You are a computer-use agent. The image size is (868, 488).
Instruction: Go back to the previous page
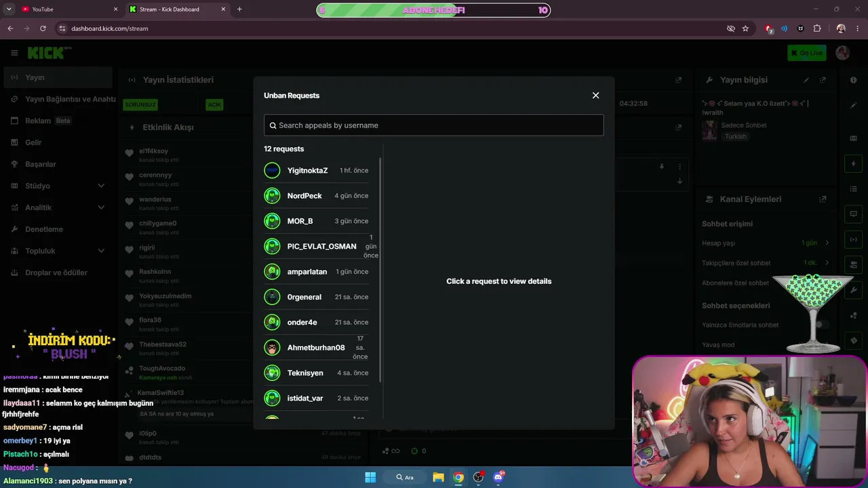(x=10, y=28)
